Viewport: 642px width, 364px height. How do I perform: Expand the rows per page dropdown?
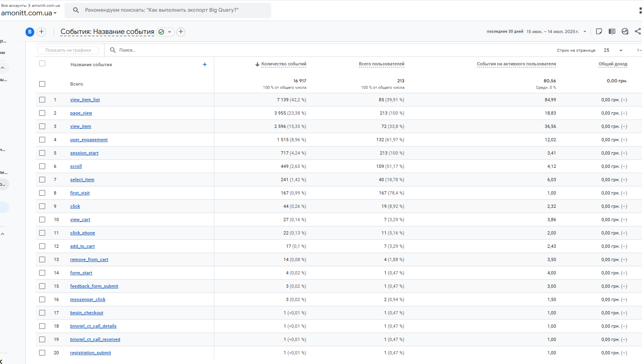click(613, 50)
